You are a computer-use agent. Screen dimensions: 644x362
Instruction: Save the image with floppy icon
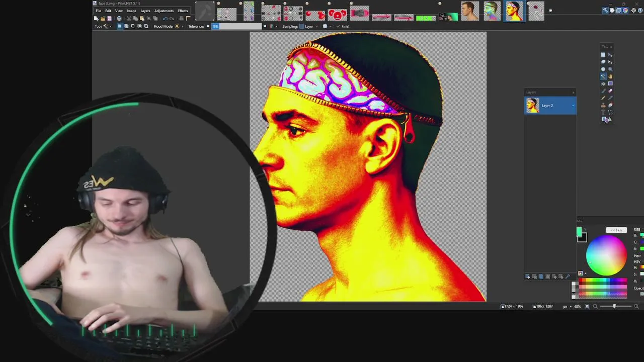coord(109,19)
